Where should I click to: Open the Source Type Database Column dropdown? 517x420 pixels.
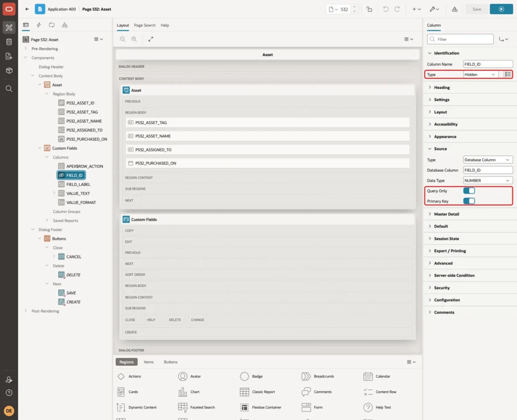point(488,160)
